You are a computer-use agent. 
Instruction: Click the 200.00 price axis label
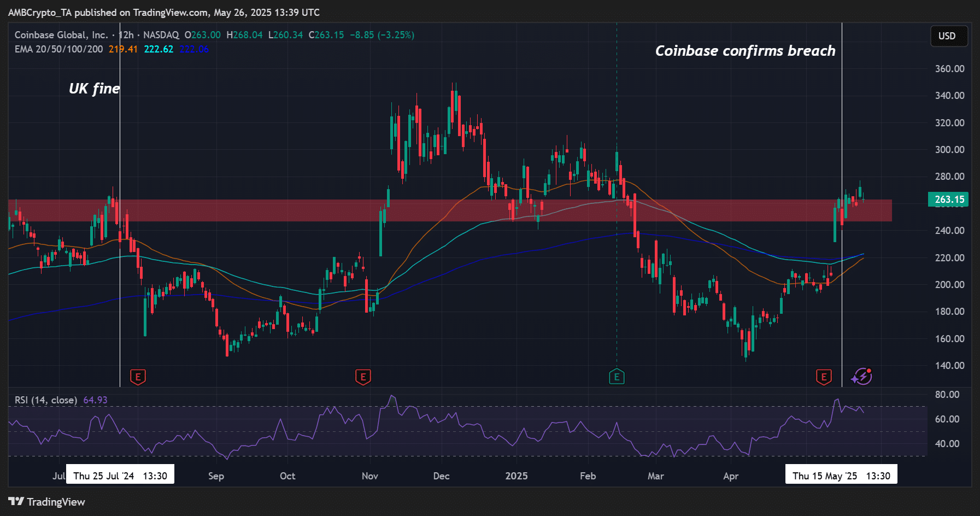coord(949,285)
